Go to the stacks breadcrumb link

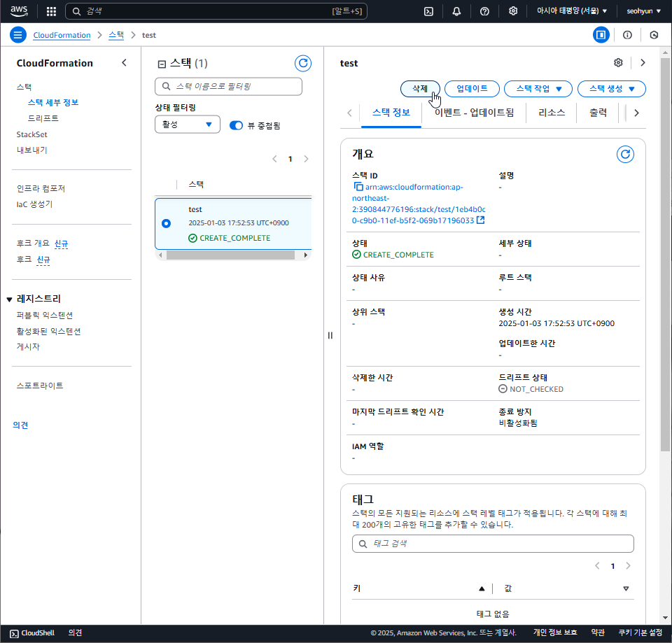pyautogui.click(x=116, y=35)
